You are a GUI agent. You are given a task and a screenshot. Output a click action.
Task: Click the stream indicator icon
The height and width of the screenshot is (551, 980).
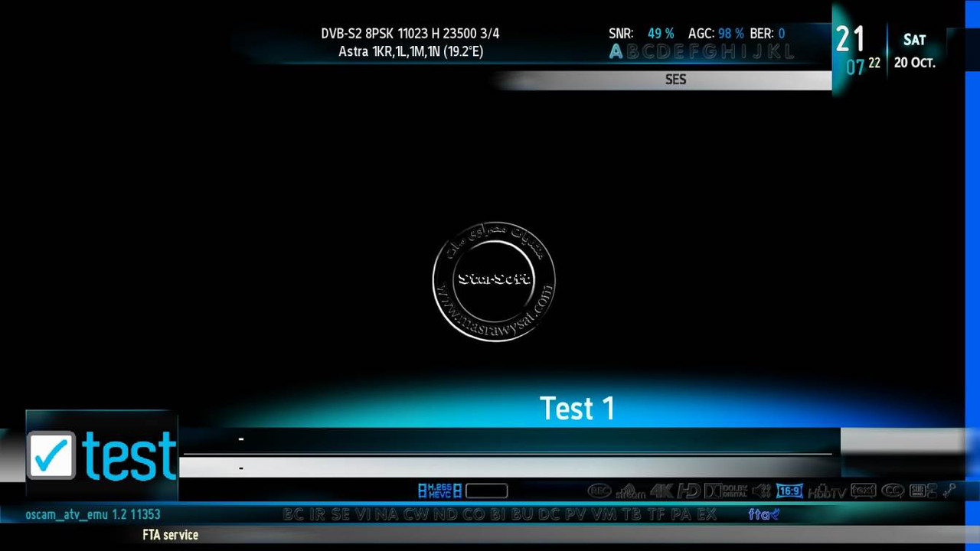(x=631, y=491)
